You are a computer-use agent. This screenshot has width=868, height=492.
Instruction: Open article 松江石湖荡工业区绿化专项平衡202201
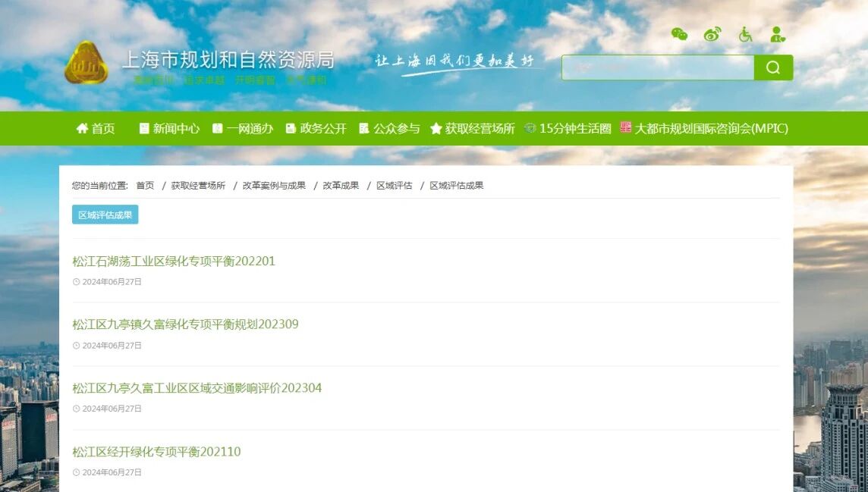(174, 262)
